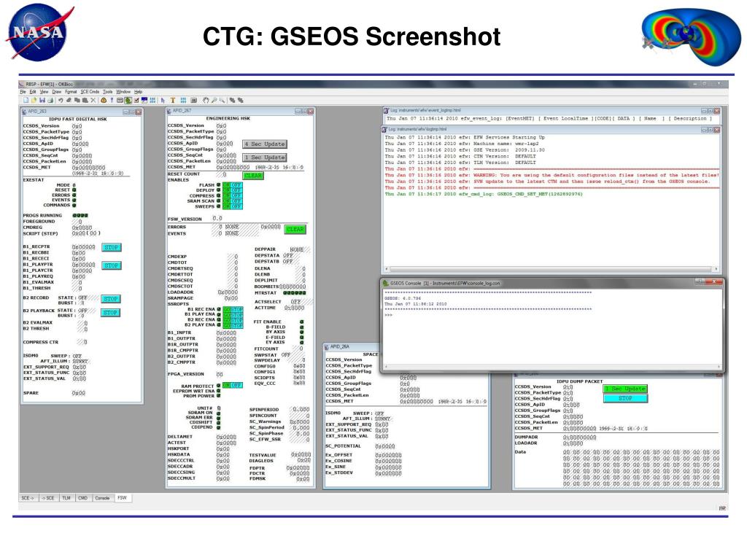Turn FLASH enable OFF
The image size is (747, 560).
click(237, 184)
